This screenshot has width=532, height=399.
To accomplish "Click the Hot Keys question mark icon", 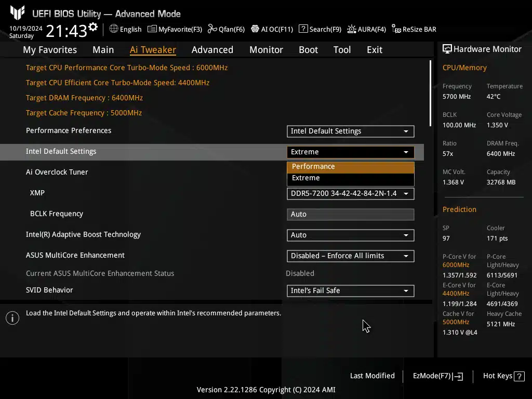I will click(x=519, y=376).
